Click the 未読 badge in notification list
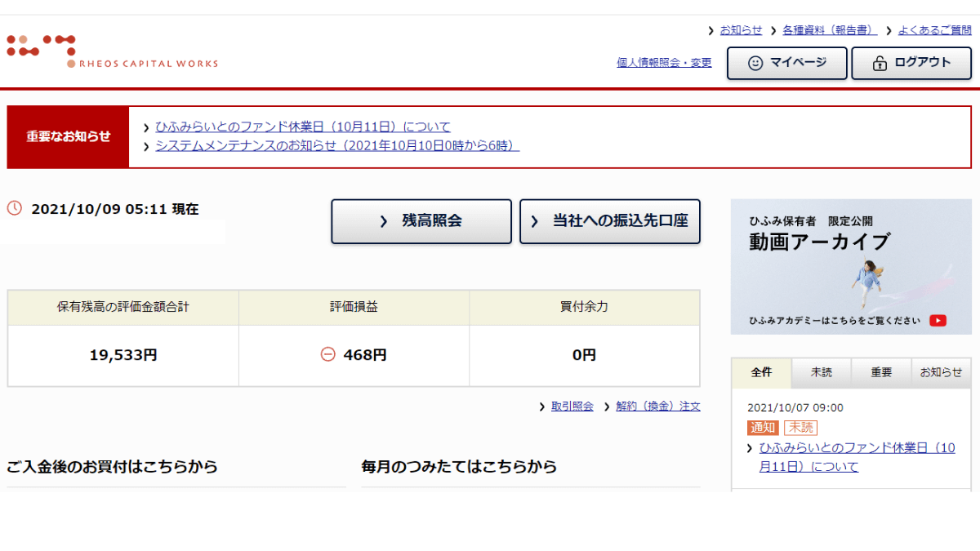 800,428
